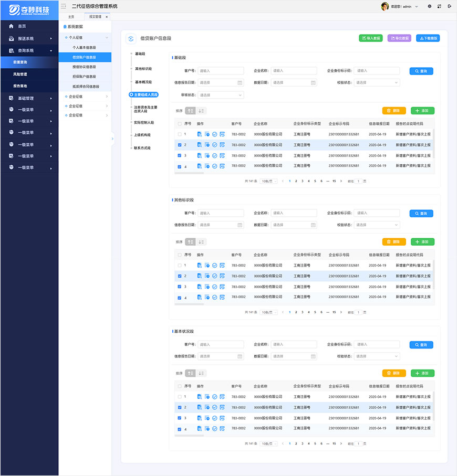Viewport: 457px width, 476px height.
Task: Click calendar icon in 基础段 信息报告日期 field
Action: click(x=240, y=82)
